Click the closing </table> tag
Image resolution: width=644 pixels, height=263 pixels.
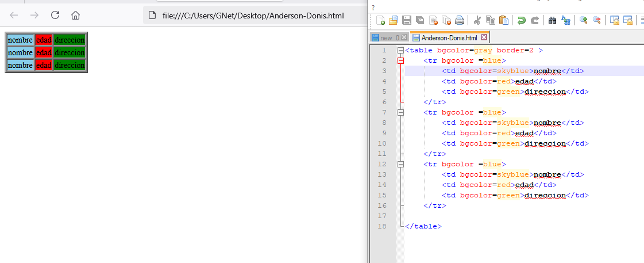click(423, 226)
